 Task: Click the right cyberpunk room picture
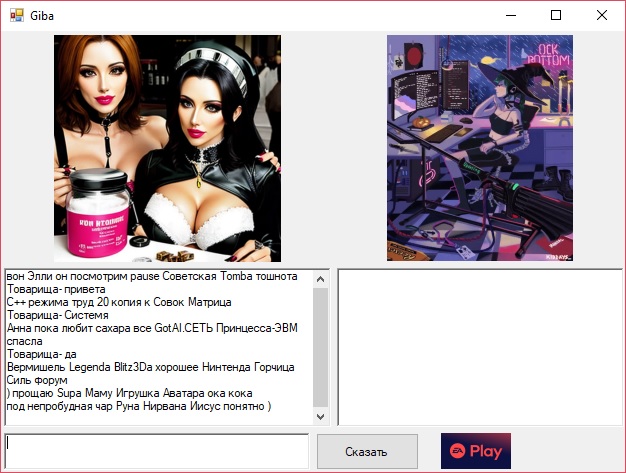click(x=480, y=148)
